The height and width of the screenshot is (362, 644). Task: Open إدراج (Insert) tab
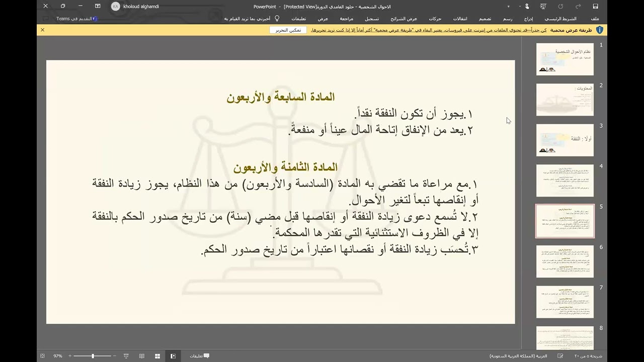(528, 19)
